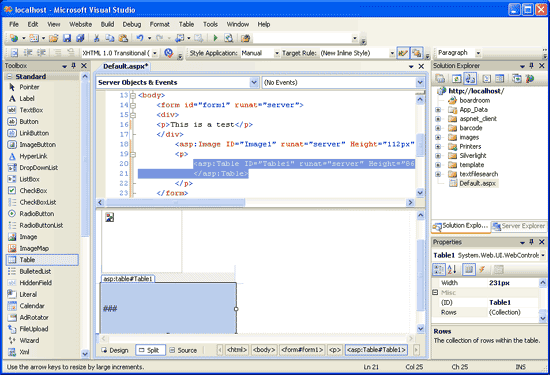550x375 pixels.
Task: Click the Copy toolbar icon
Action: tap(110, 38)
